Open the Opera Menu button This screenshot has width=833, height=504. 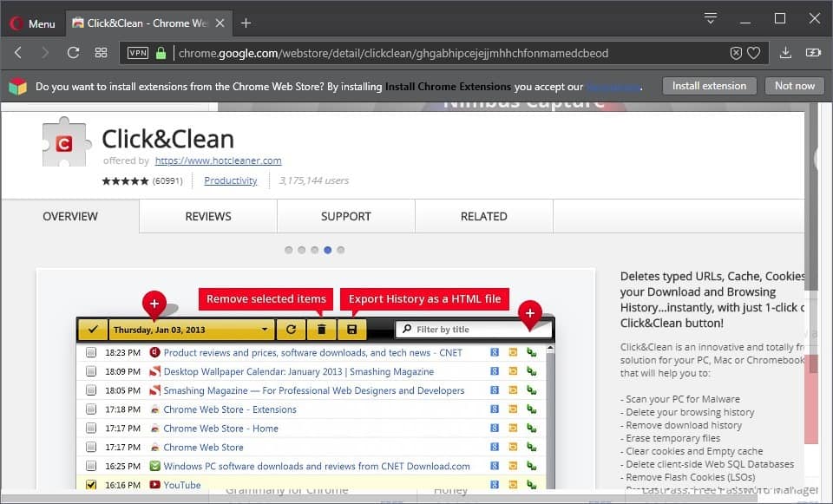(32, 23)
